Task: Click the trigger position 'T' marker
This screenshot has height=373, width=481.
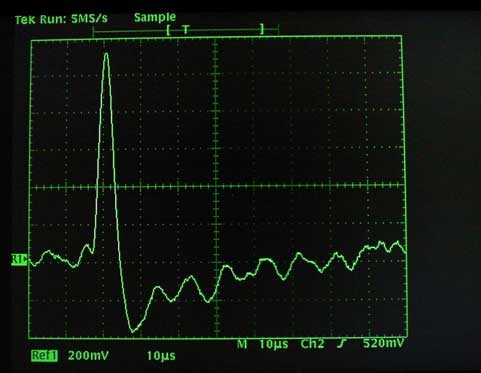Action: pos(186,30)
